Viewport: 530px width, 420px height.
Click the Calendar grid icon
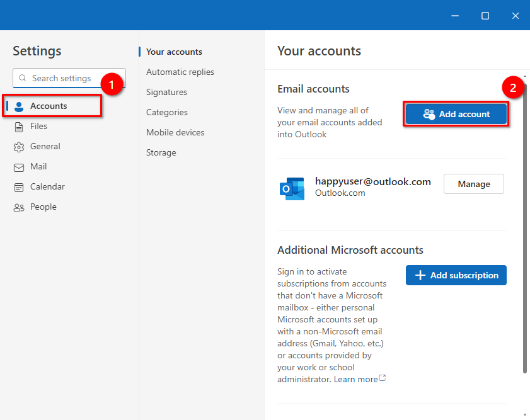point(19,188)
